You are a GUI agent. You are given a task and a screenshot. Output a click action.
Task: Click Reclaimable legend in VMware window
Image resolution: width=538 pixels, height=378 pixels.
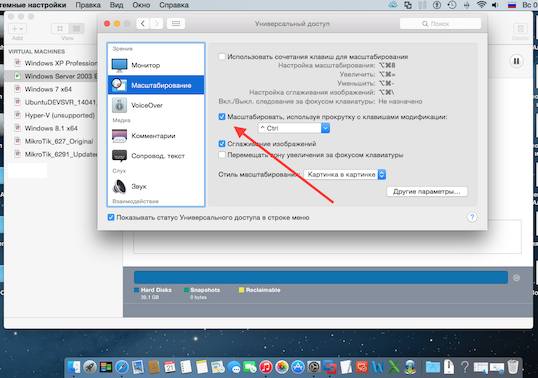[x=259, y=290]
